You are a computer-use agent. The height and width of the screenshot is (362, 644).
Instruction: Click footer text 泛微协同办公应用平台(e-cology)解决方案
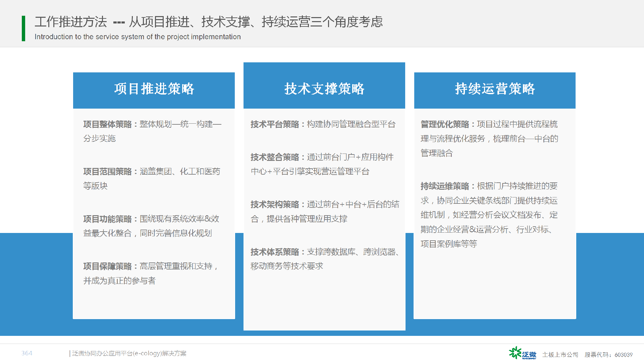pos(129,353)
